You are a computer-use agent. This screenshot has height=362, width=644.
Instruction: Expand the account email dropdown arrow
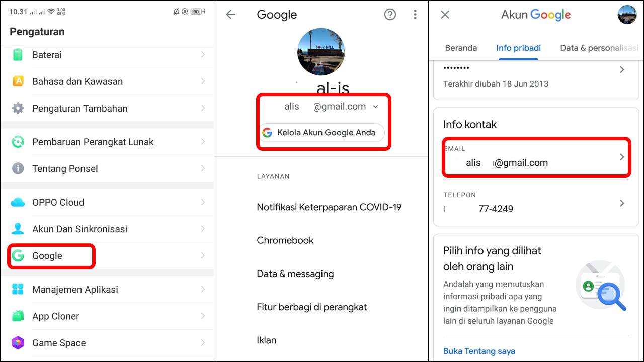click(376, 107)
